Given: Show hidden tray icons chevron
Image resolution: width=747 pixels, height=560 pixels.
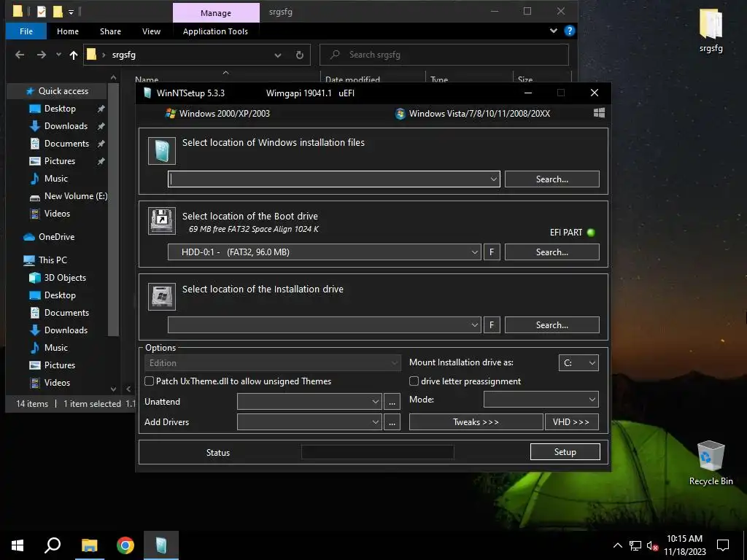Looking at the screenshot, I should click(x=617, y=545).
